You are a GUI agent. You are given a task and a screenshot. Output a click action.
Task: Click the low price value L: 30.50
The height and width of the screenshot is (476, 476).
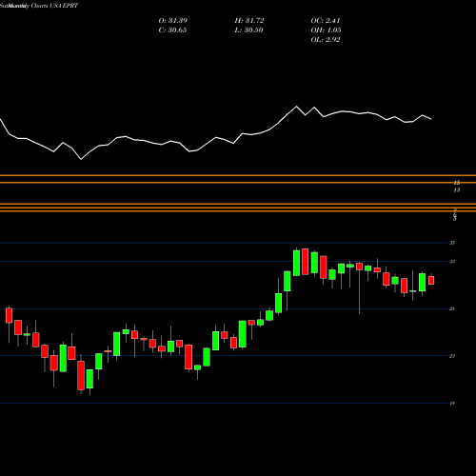248,30
